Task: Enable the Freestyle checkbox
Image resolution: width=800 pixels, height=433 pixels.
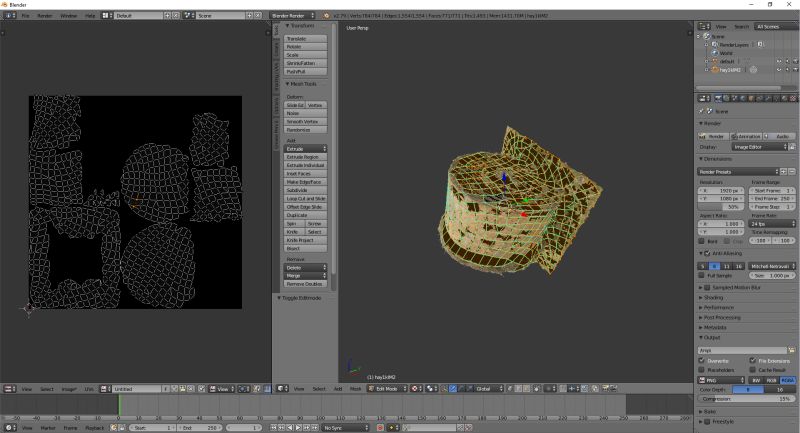Action: (707, 422)
